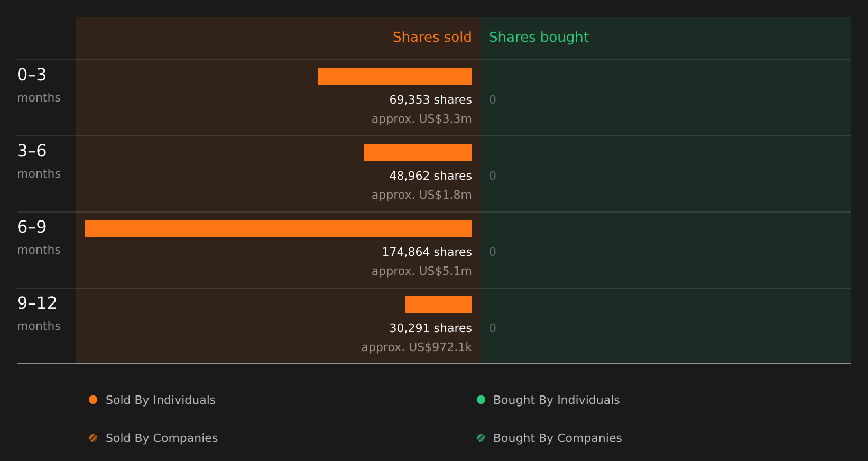Click the striped Bought By Companies legend icon
The height and width of the screenshot is (461, 868).
click(481, 438)
